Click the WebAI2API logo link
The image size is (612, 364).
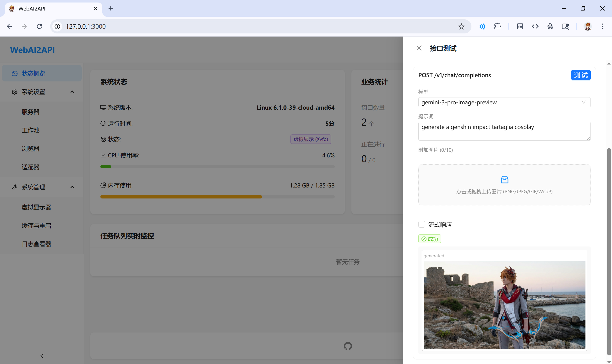33,50
